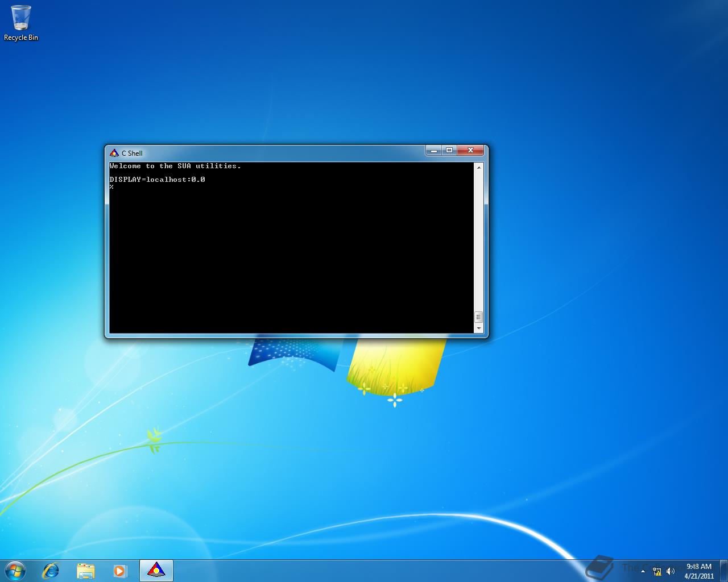Click the taskbar clock showing 9:48 AM
This screenshot has width=728, height=582.
(699, 571)
